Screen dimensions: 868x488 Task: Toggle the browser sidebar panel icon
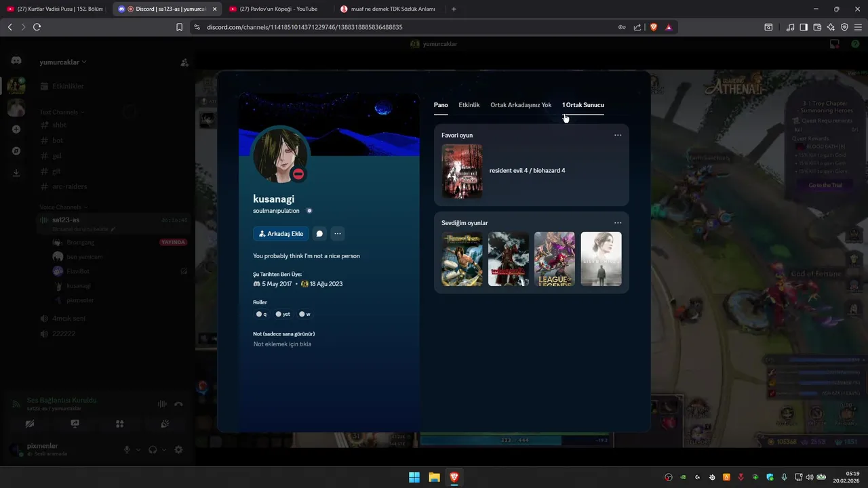point(804,27)
